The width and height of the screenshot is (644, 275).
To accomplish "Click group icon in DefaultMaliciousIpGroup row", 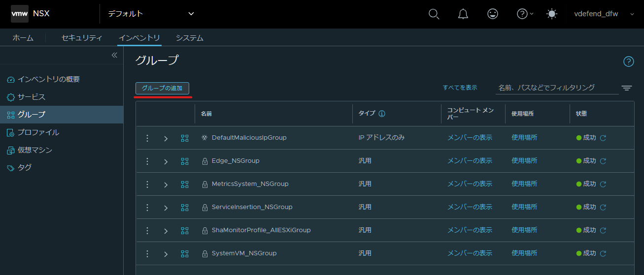I will [185, 138].
